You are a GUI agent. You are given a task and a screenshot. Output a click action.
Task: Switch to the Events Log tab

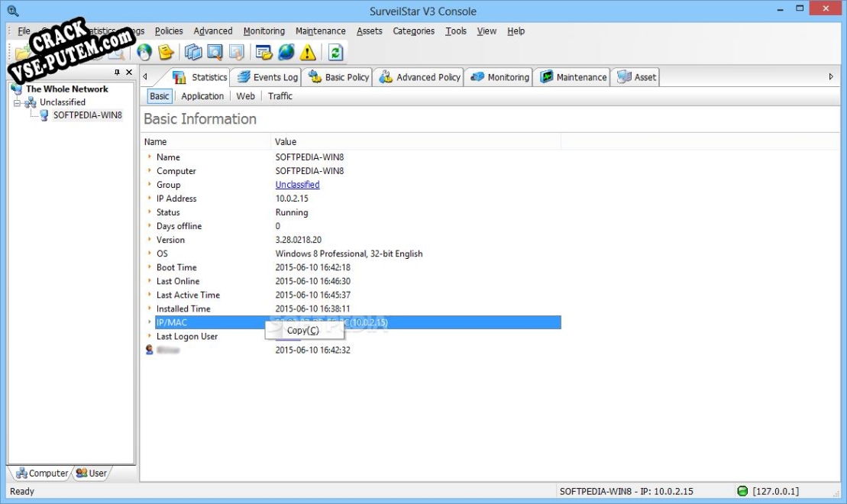[x=267, y=77]
